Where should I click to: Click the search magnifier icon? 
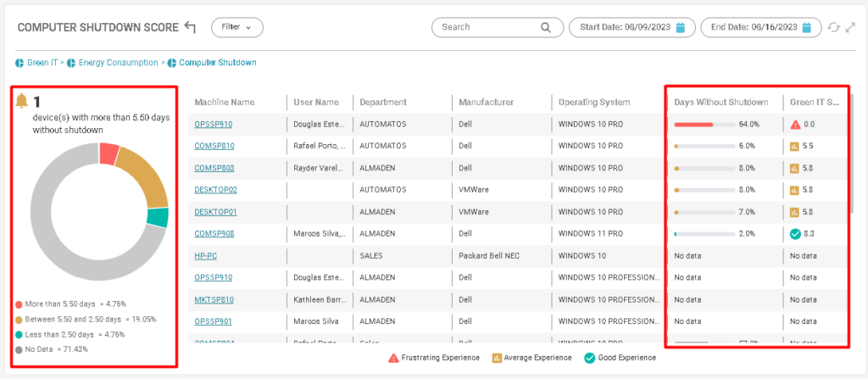coord(546,27)
